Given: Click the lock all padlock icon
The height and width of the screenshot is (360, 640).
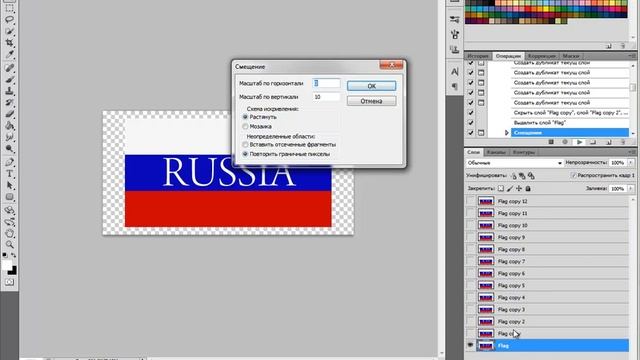Looking at the screenshot, I should coord(528,189).
